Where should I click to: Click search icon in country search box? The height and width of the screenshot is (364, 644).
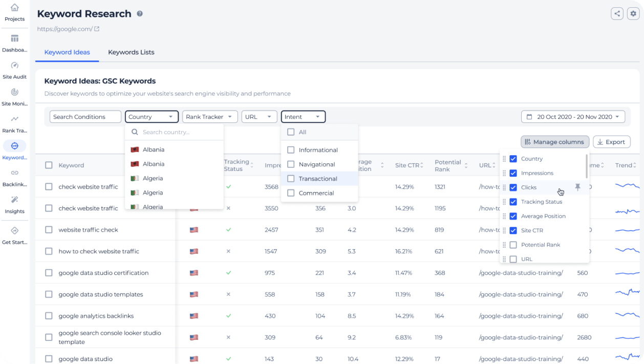coord(135,132)
